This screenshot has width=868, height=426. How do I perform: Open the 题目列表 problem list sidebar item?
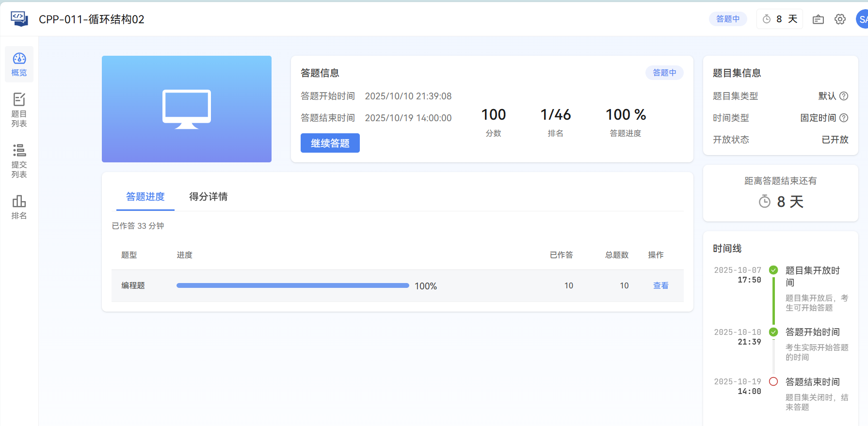click(x=19, y=110)
